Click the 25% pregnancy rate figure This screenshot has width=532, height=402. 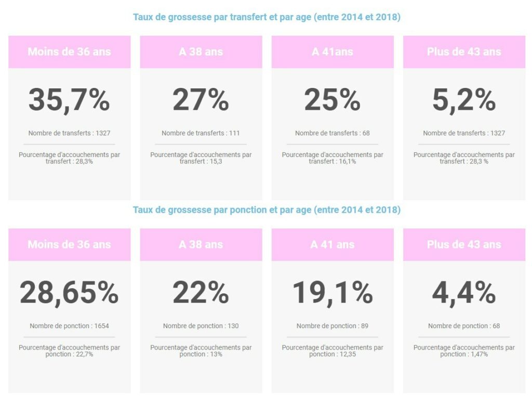pos(332,100)
